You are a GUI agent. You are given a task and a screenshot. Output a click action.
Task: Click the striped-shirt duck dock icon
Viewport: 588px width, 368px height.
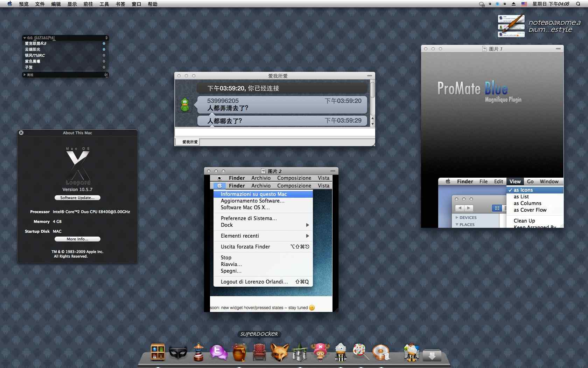tap(341, 352)
